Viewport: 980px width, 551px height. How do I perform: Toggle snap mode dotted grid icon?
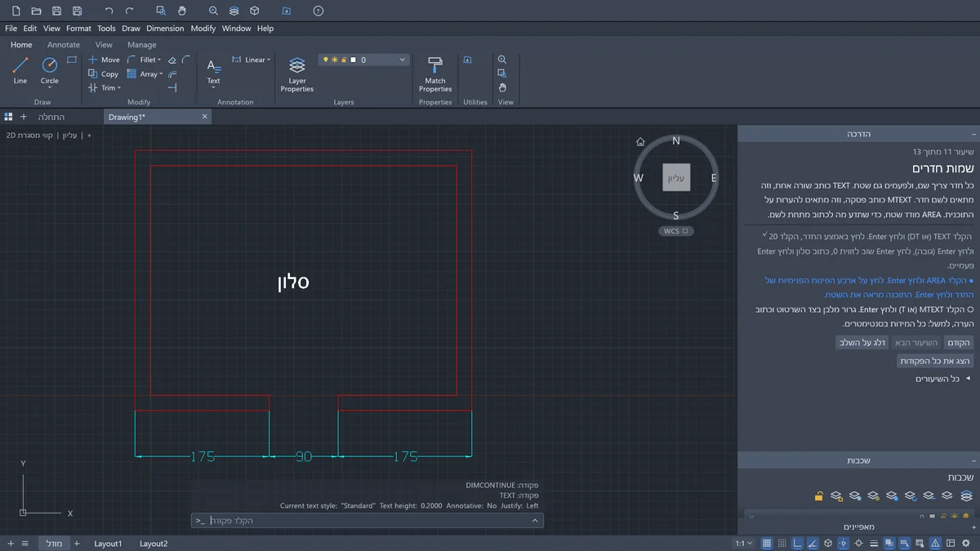tap(782, 543)
